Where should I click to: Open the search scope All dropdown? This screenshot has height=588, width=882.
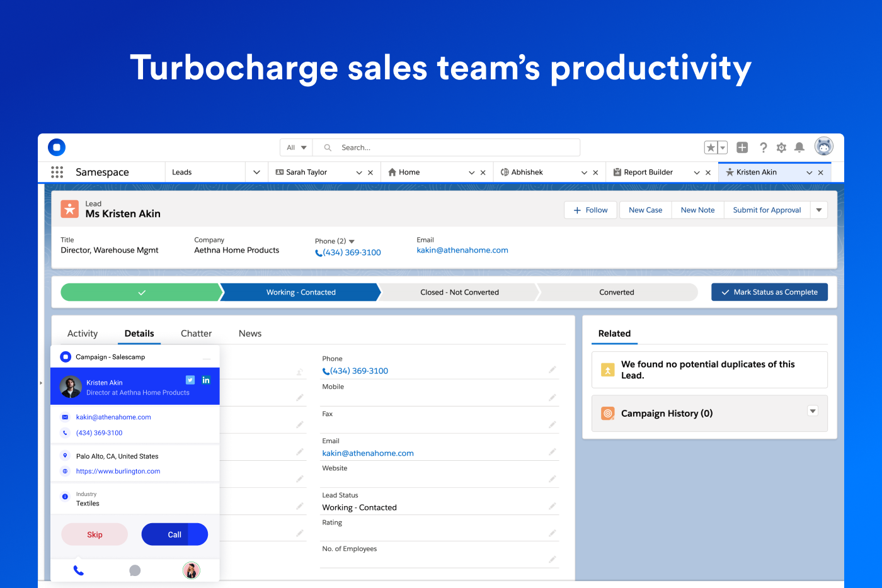pyautogui.click(x=295, y=147)
